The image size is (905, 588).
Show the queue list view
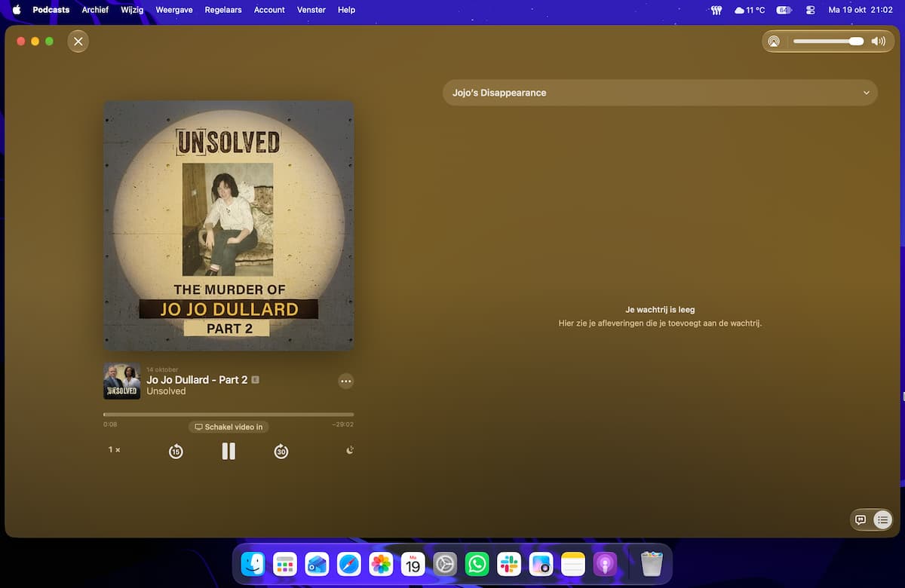882,520
